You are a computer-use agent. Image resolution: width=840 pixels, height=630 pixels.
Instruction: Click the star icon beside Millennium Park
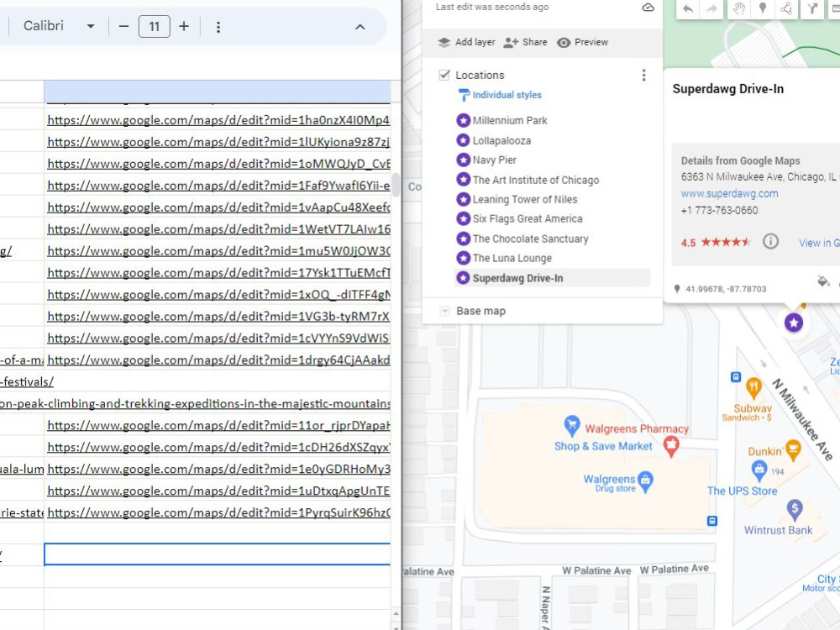pyautogui.click(x=463, y=120)
